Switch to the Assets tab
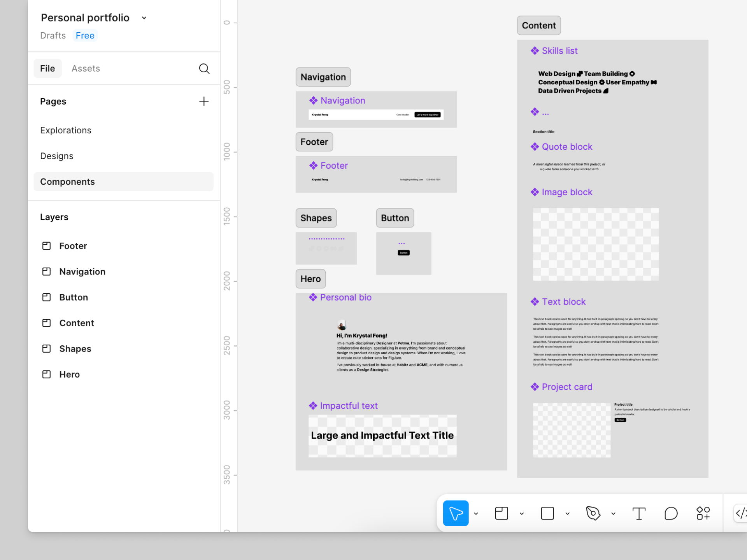The width and height of the screenshot is (747, 560). [86, 68]
